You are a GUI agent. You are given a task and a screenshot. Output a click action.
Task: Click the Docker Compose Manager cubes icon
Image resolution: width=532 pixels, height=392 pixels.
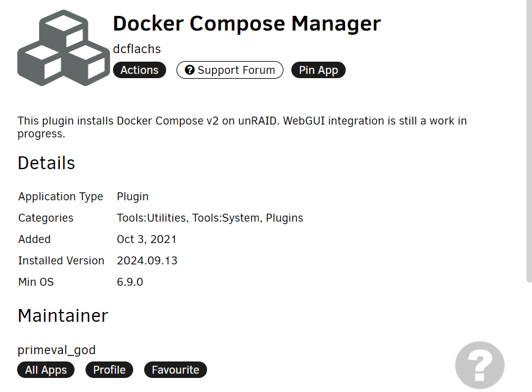point(64,48)
